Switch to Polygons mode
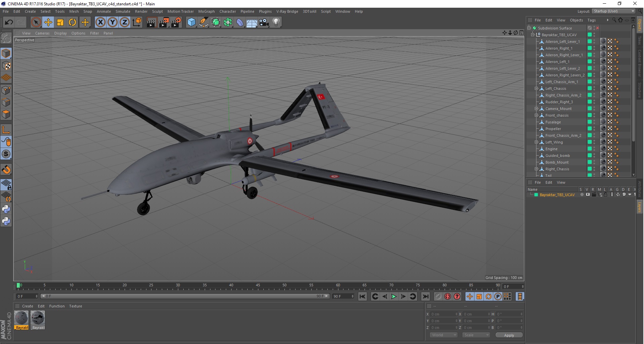The width and height of the screenshot is (644, 344). pyautogui.click(x=6, y=114)
